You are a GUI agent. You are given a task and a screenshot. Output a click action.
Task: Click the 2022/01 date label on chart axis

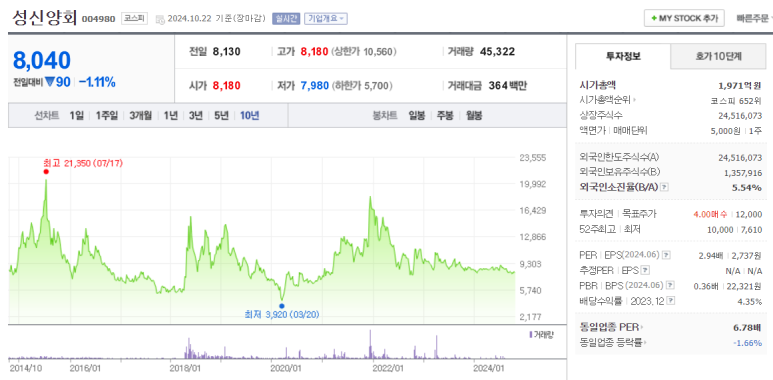tap(388, 368)
